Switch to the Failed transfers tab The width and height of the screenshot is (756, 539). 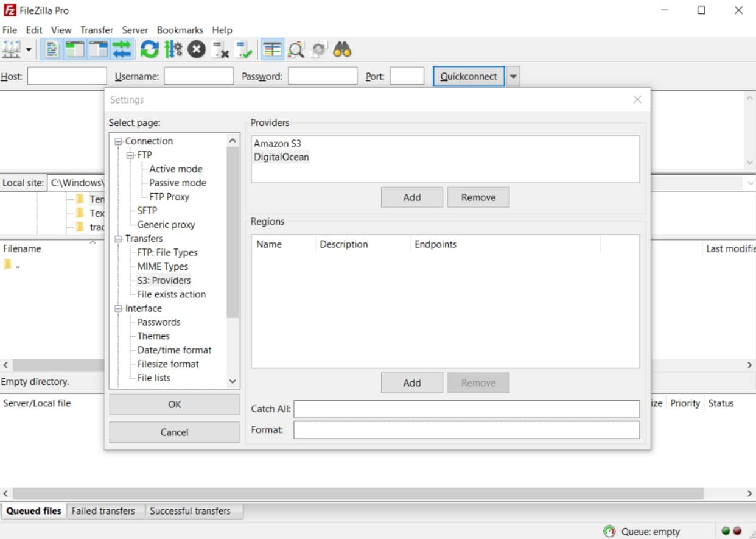pos(105,511)
